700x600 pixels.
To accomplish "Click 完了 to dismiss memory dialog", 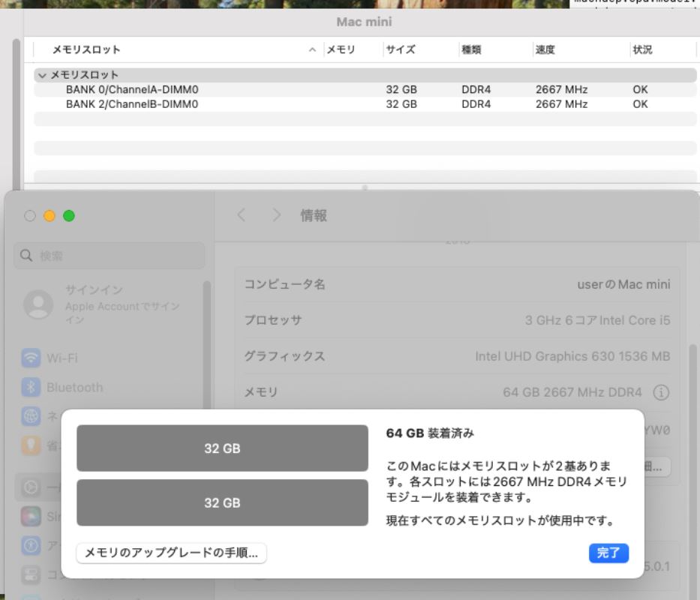I will pos(608,553).
